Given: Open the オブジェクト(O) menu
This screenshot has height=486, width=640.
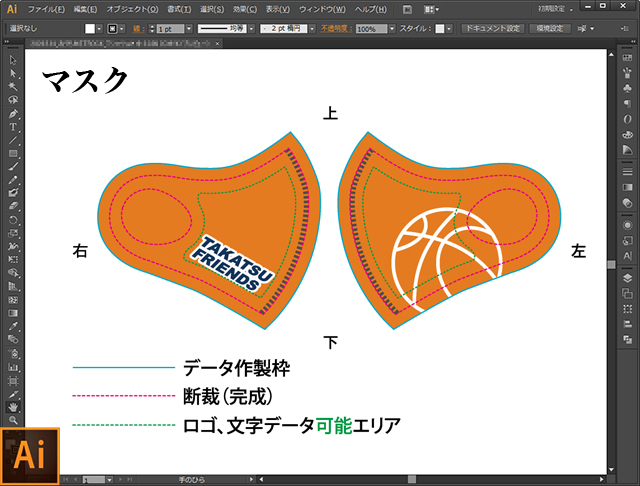Looking at the screenshot, I should coord(132,9).
